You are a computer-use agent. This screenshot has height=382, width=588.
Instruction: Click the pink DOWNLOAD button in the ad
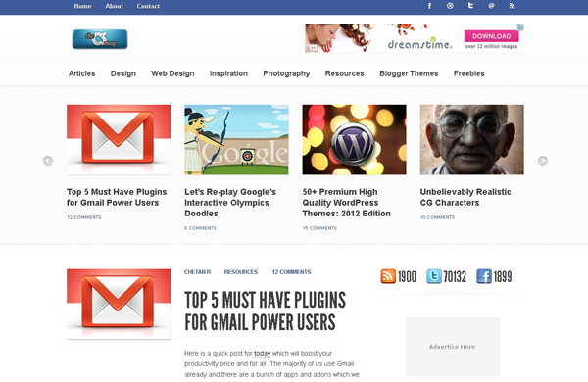click(x=491, y=36)
